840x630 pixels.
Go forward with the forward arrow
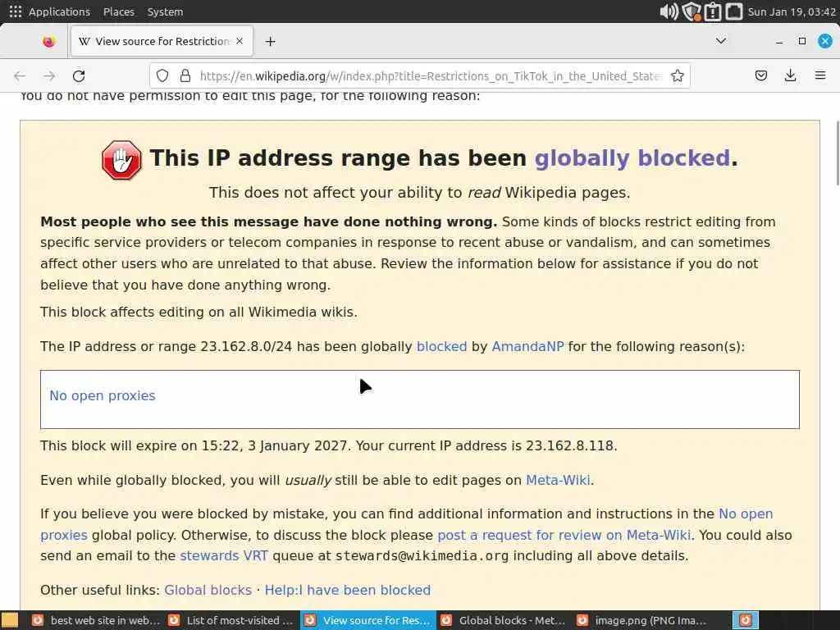49,76
